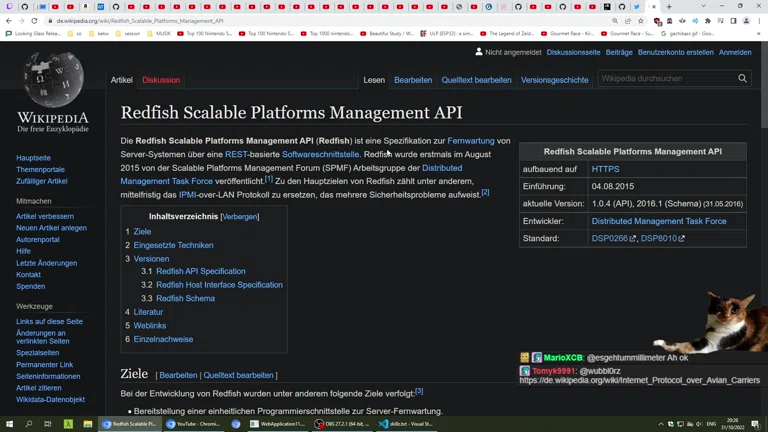Open the DSP0266 standard external link

point(610,239)
